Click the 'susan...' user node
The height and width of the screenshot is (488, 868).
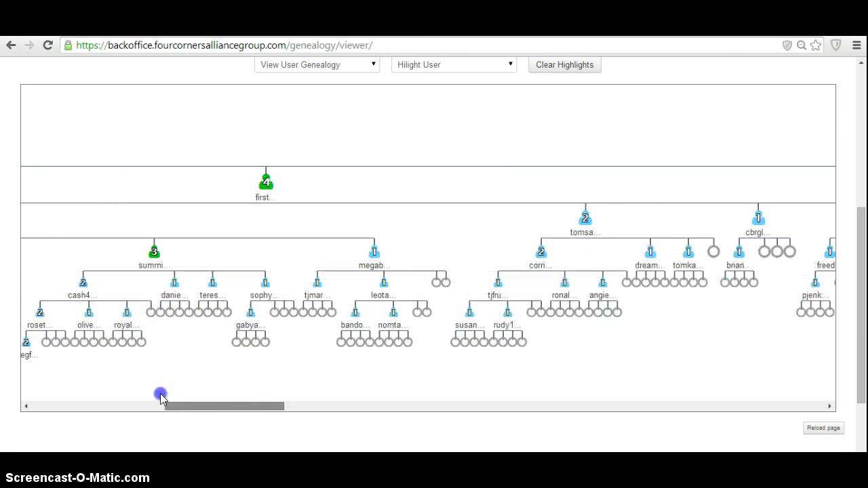(469, 312)
